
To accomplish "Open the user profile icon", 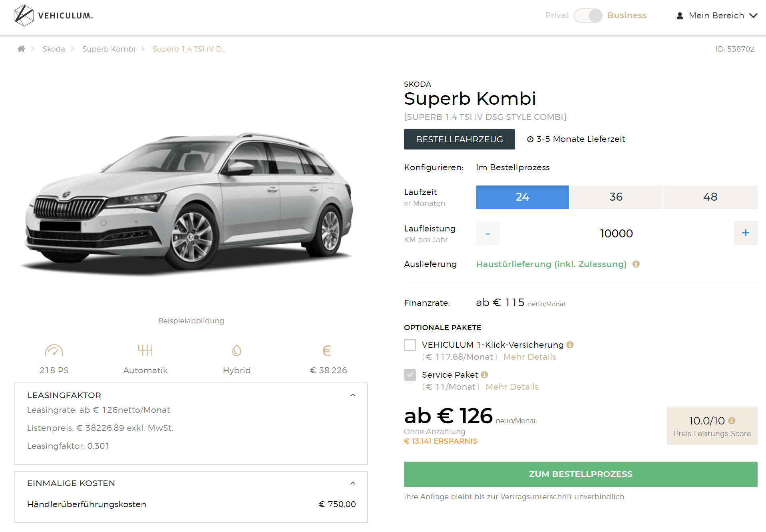I will click(x=680, y=16).
